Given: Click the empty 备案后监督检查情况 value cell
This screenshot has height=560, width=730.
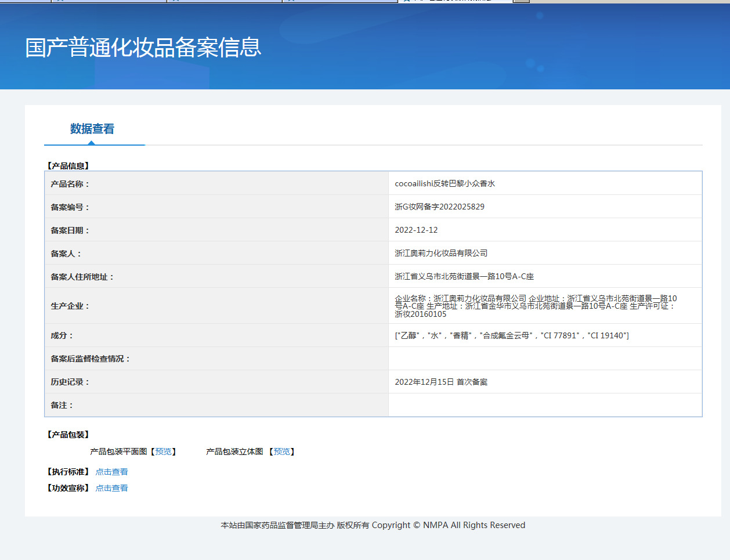Looking at the screenshot, I should pos(544,359).
